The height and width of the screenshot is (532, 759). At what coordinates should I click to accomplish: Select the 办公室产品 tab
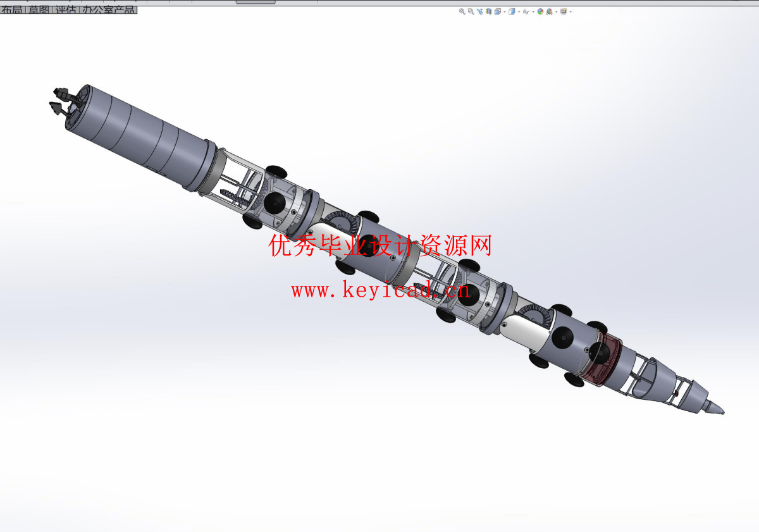108,10
